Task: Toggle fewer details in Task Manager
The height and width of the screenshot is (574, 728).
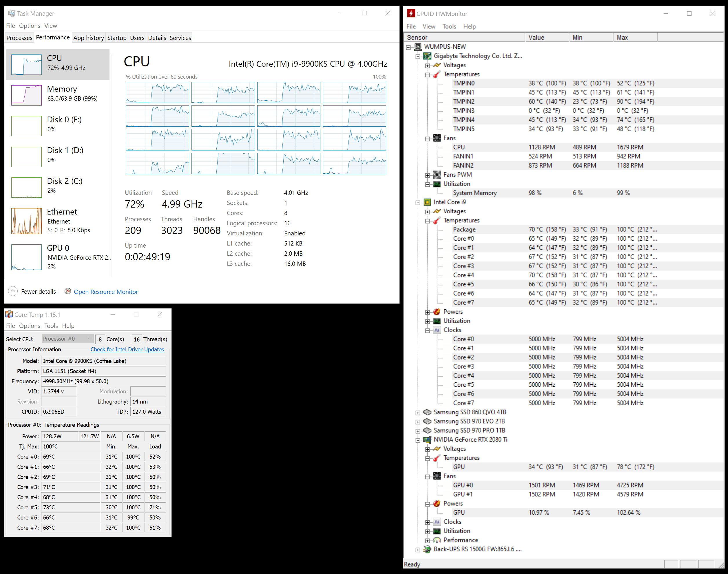Action: [32, 291]
